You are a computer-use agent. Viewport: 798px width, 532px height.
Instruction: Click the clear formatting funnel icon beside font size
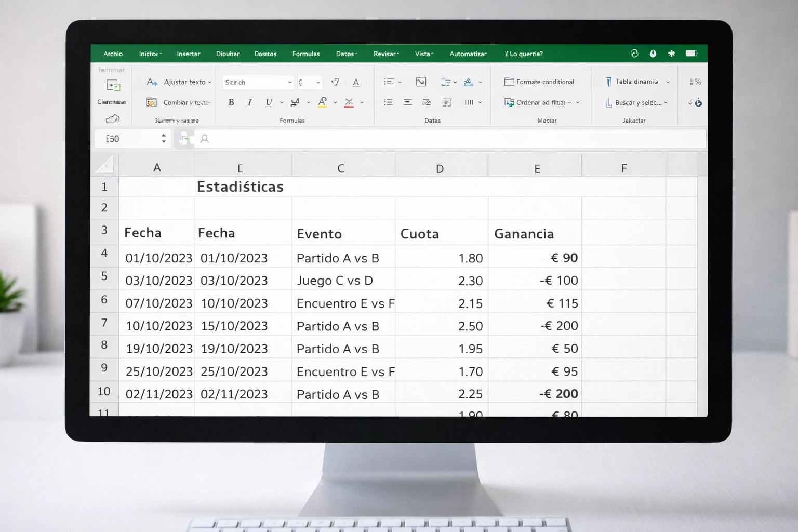(x=335, y=82)
